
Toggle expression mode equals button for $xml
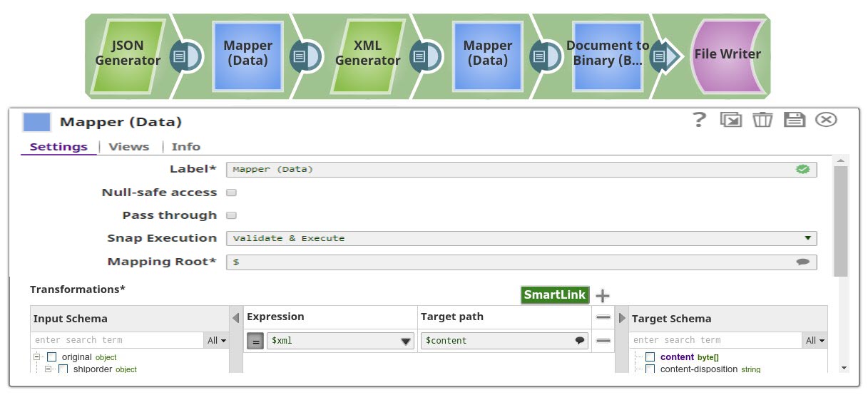click(x=255, y=341)
